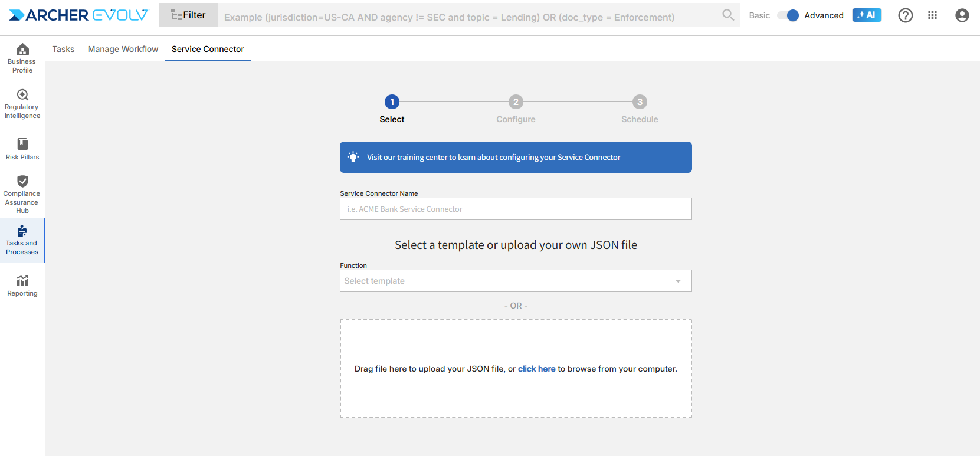The image size is (980, 456).
Task: Open the apps grid menu
Action: point(932,15)
